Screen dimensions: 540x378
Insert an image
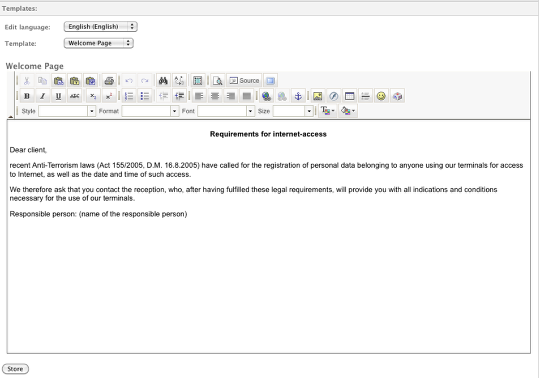tap(318, 96)
